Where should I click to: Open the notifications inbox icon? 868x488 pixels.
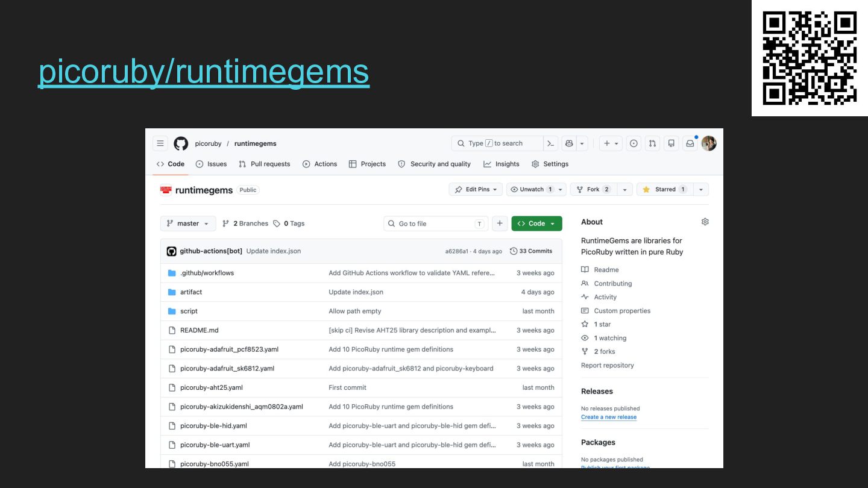(690, 143)
